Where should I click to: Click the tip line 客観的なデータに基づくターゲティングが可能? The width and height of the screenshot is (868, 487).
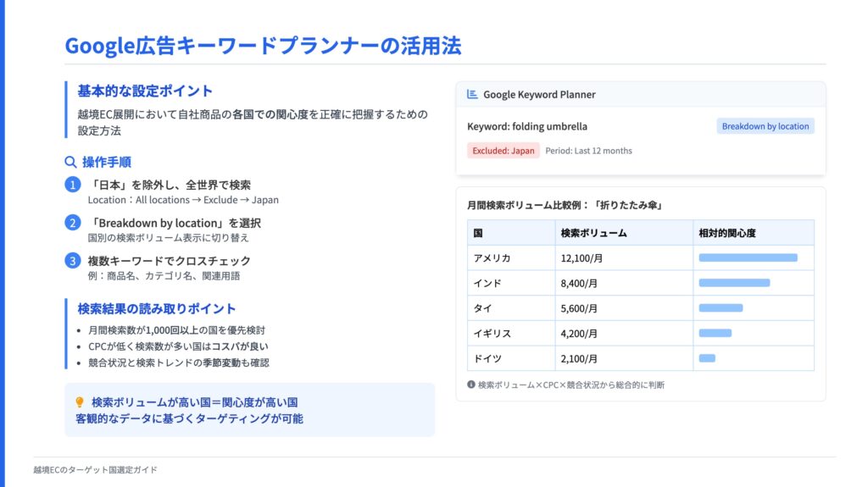(189, 419)
